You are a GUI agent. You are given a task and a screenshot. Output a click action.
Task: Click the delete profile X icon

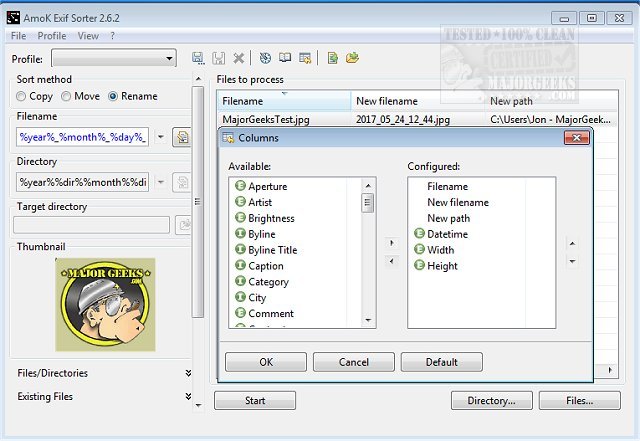point(238,58)
